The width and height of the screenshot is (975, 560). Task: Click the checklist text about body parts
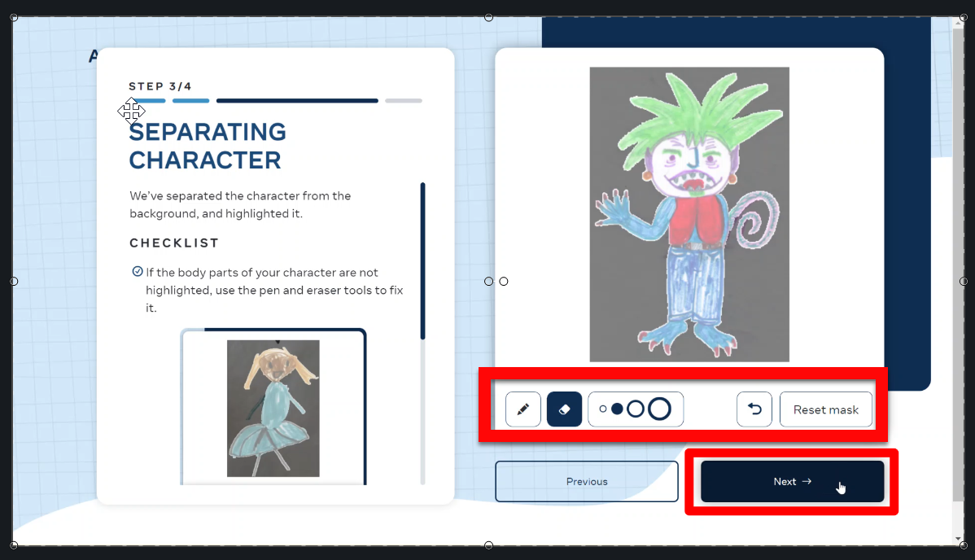(274, 290)
